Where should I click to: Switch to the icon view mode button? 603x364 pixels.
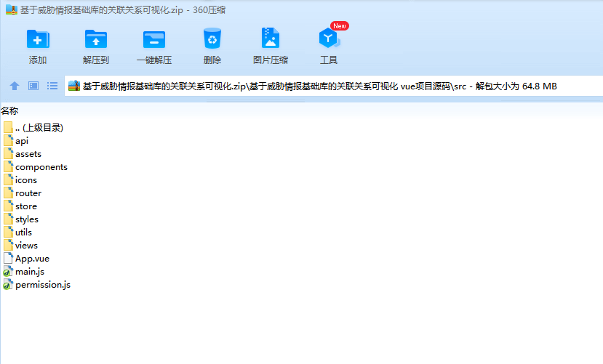[33, 86]
